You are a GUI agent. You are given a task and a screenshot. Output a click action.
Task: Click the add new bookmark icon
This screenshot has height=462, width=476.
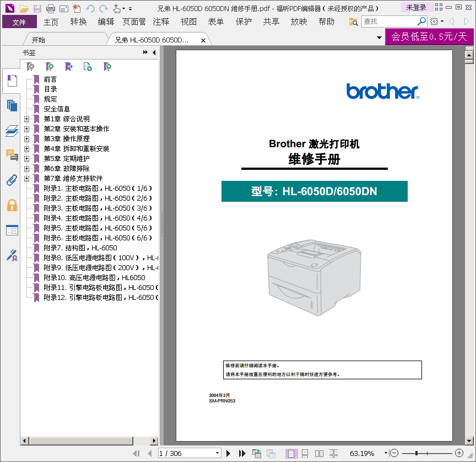click(x=50, y=67)
